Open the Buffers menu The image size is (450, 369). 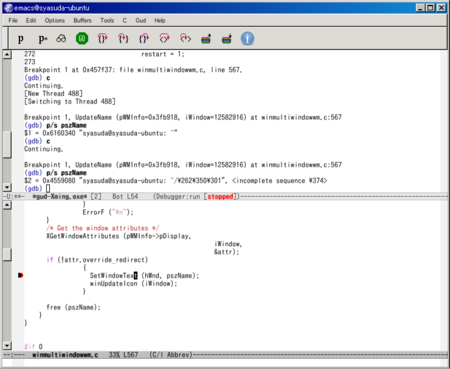(x=82, y=21)
